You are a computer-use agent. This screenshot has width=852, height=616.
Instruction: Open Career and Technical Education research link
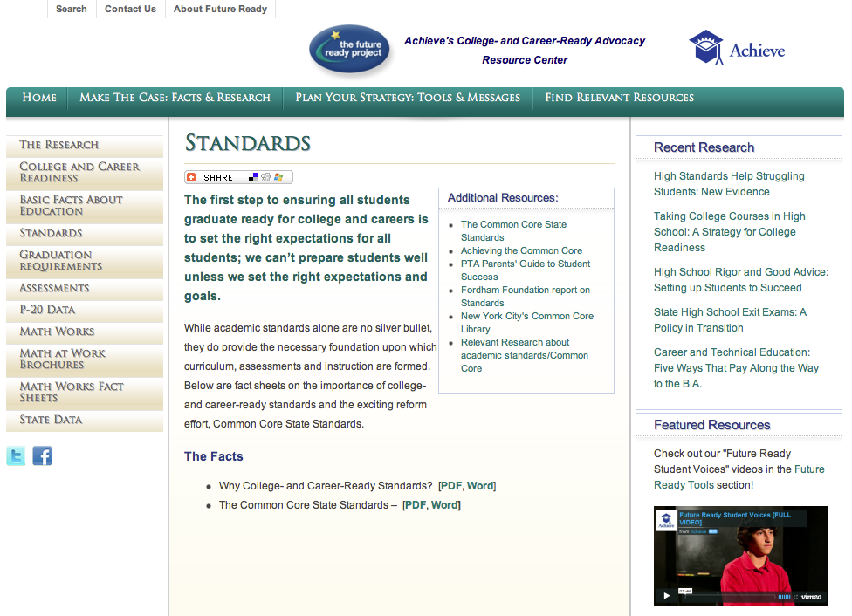[736, 367]
